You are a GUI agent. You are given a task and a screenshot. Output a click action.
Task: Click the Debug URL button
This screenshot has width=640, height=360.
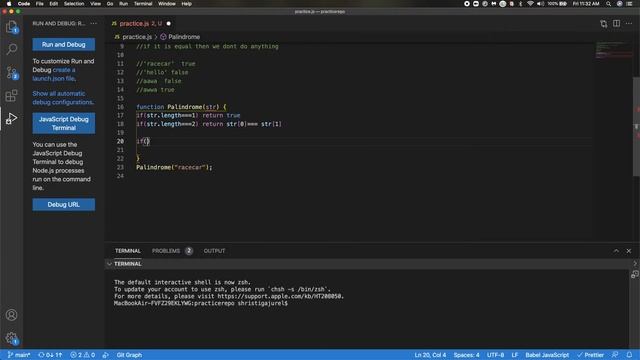[x=64, y=204]
